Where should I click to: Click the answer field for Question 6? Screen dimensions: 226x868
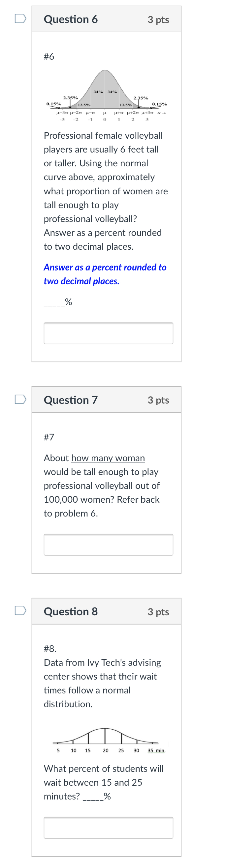coord(108,333)
